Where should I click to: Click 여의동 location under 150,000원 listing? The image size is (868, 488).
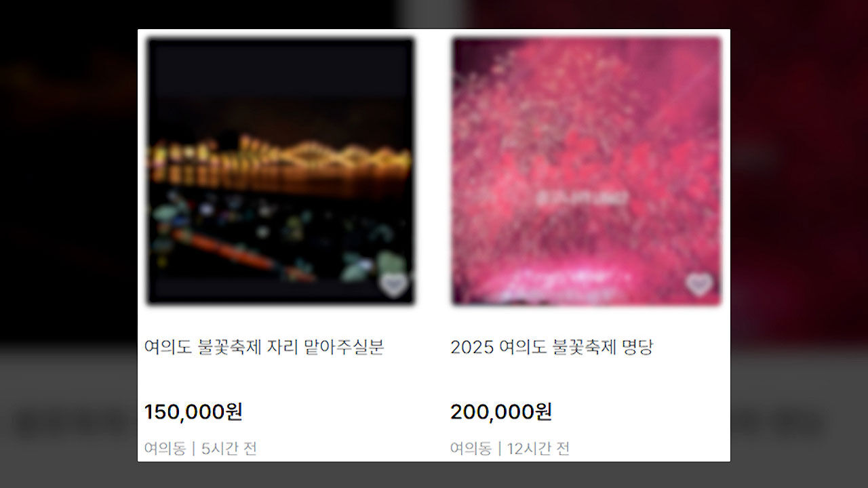tap(165, 448)
